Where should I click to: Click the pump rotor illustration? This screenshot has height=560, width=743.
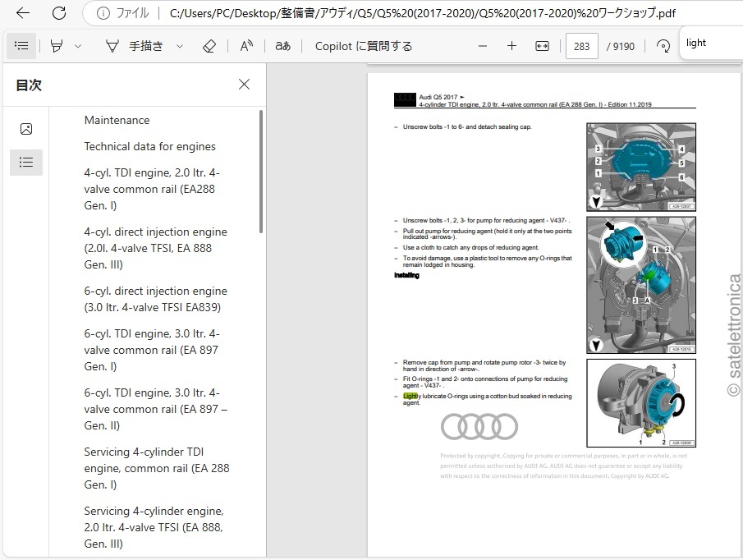click(641, 402)
